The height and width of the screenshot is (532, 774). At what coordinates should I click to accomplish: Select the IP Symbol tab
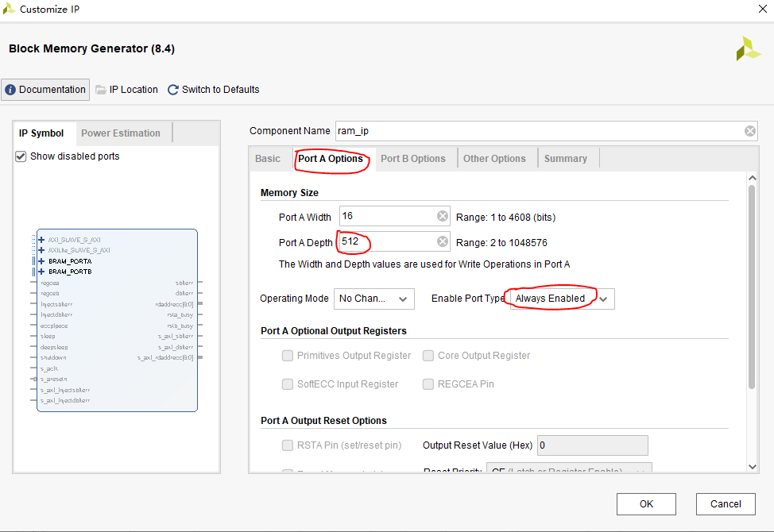coord(41,133)
